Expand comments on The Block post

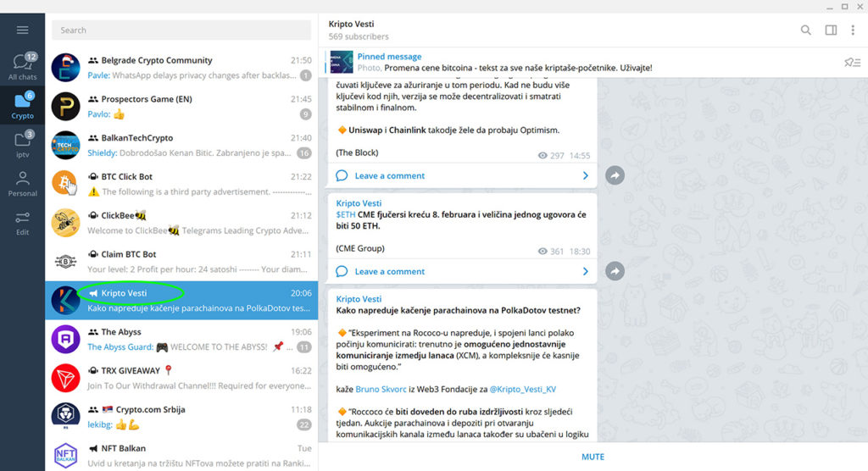point(462,175)
